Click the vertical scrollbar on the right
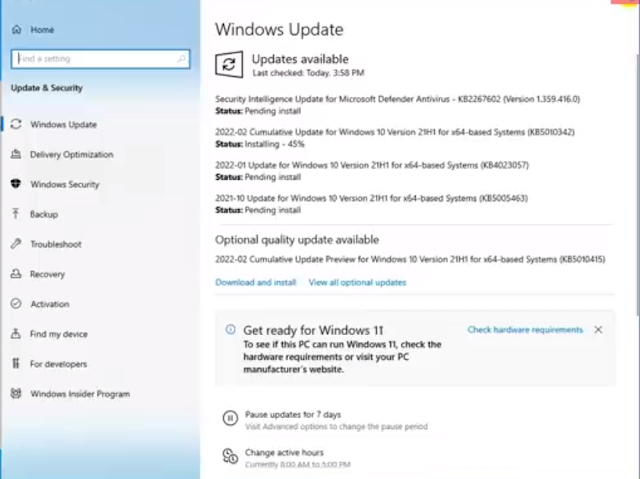 (x=638, y=184)
